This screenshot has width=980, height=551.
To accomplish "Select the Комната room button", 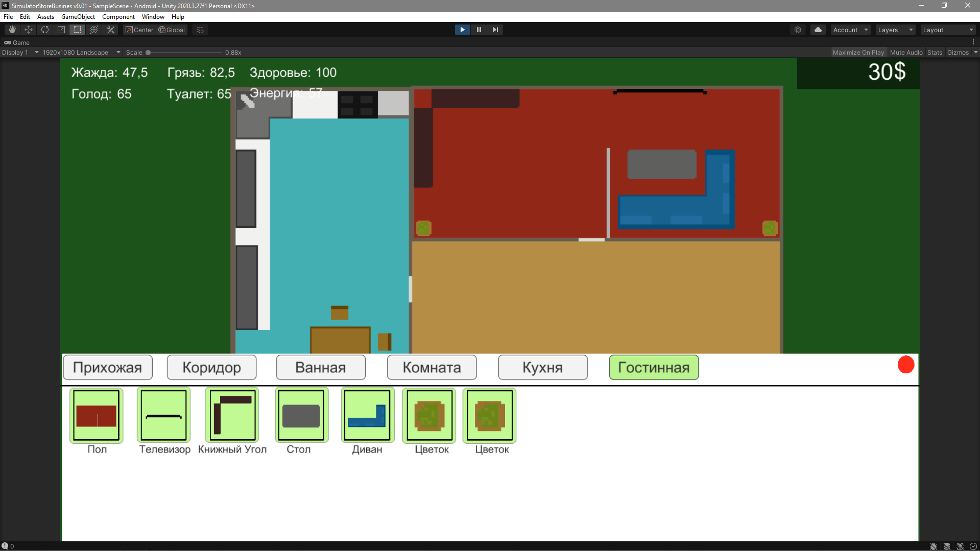I will pos(432,367).
